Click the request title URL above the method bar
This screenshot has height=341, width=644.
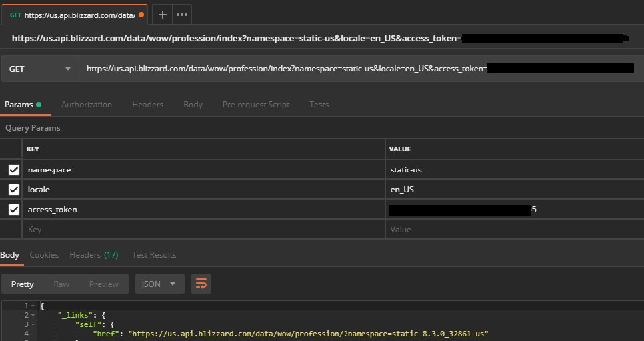pyautogui.click(x=320, y=39)
